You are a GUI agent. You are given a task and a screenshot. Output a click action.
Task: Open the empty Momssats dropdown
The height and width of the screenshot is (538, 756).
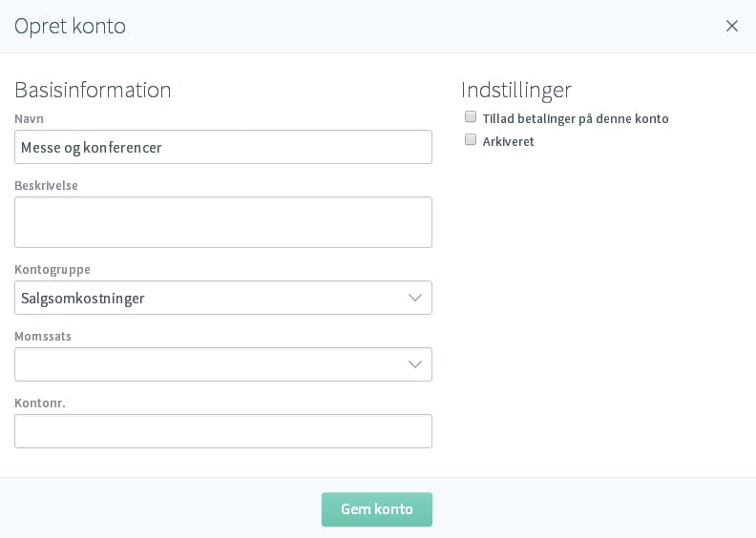point(223,364)
